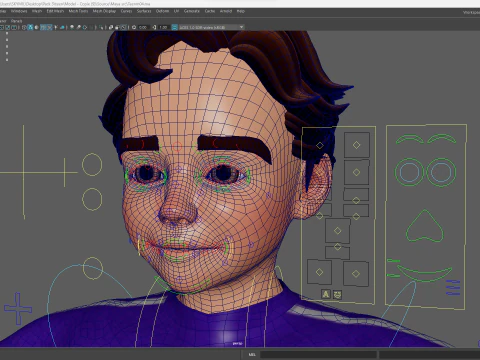480x360 pixels.
Task: Select the diamond handle in the bottom-right slider box
Action: click(356, 274)
